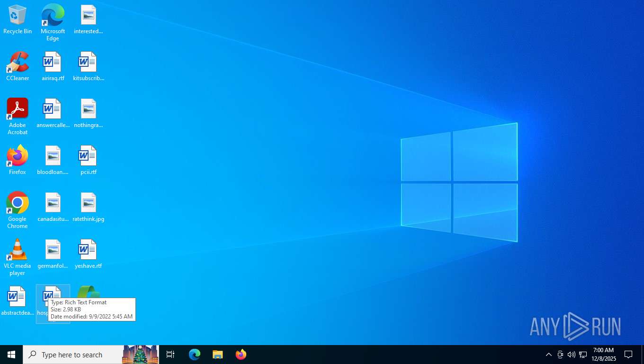Image resolution: width=644 pixels, height=364 pixels.
Task: Open the Recycle Bin icon
Action: (x=18, y=19)
